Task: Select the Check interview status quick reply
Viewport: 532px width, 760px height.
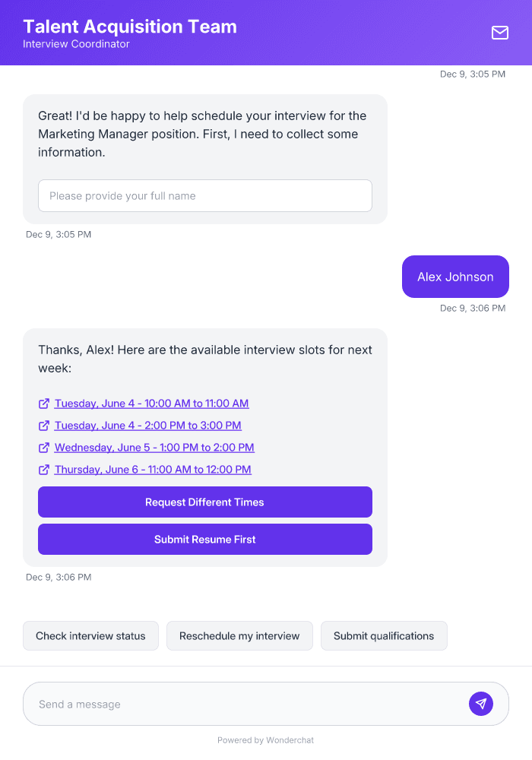Action: (x=90, y=635)
